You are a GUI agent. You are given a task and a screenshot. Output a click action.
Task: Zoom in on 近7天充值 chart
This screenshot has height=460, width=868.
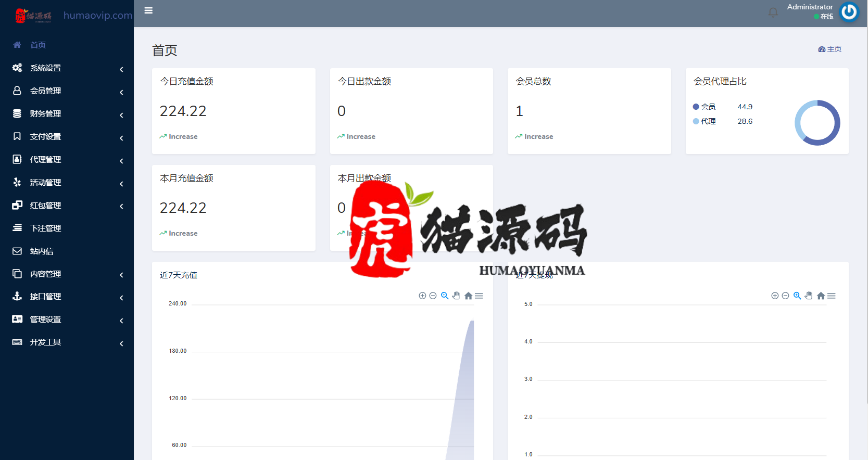422,296
